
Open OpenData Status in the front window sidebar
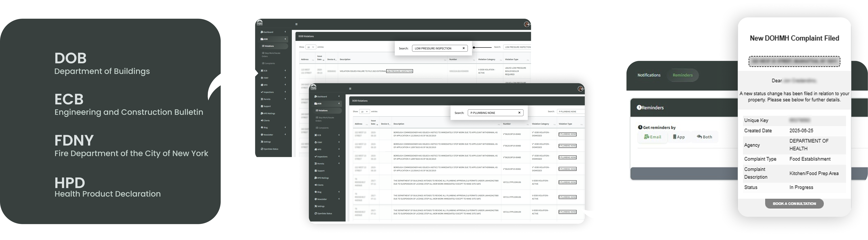[x=324, y=213]
